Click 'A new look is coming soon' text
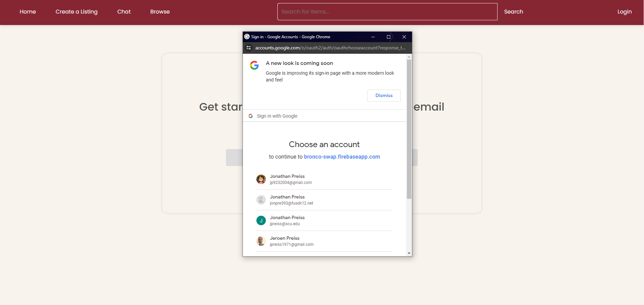This screenshot has height=305, width=644. coord(299,63)
